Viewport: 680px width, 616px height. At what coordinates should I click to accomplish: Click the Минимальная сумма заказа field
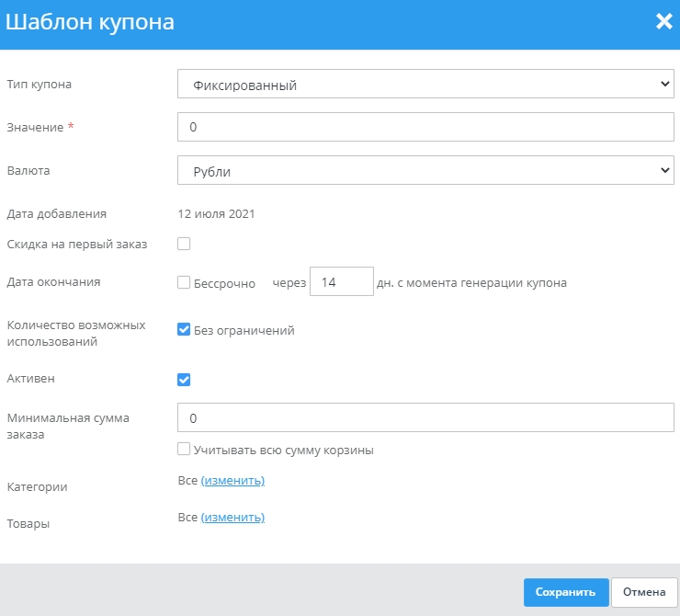(425, 417)
